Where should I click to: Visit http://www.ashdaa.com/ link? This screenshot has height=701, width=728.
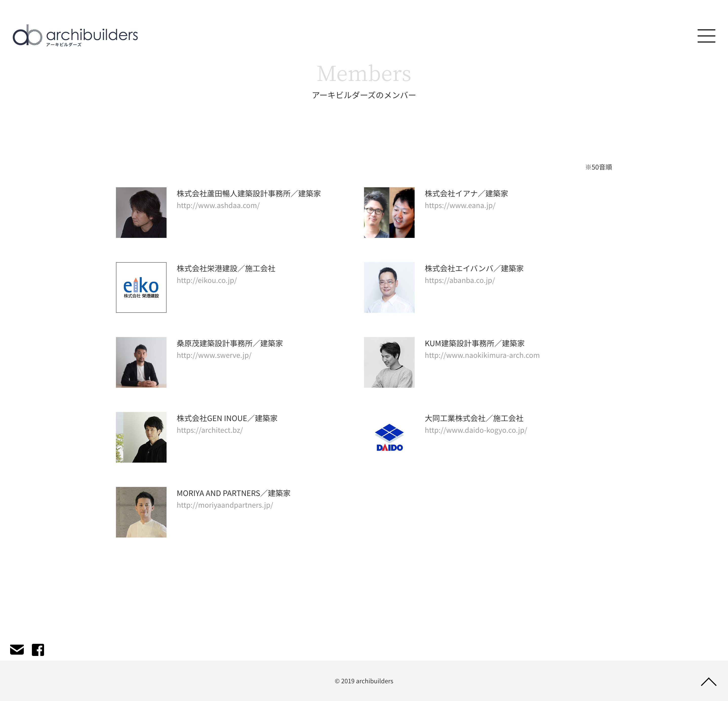(x=218, y=205)
